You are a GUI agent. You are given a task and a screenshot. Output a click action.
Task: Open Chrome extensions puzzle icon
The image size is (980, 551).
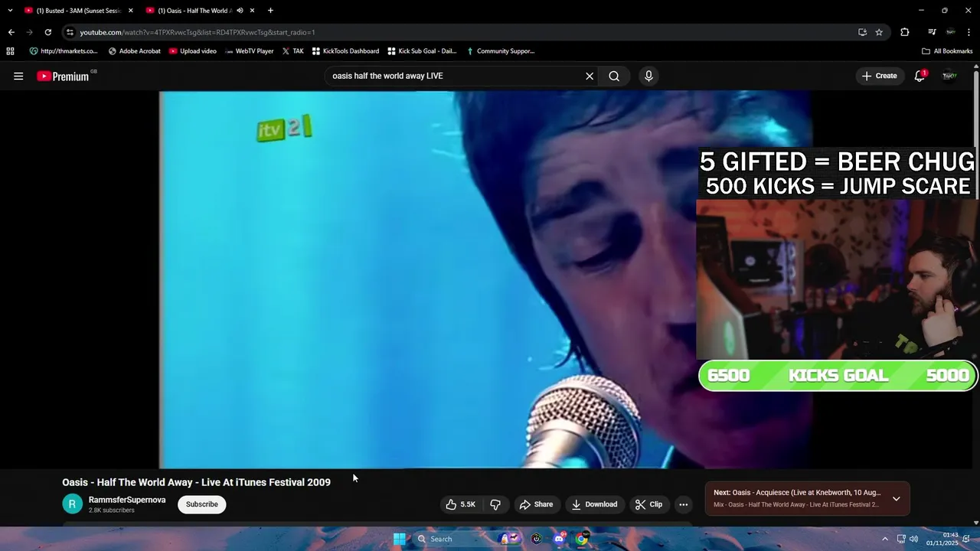coord(904,32)
